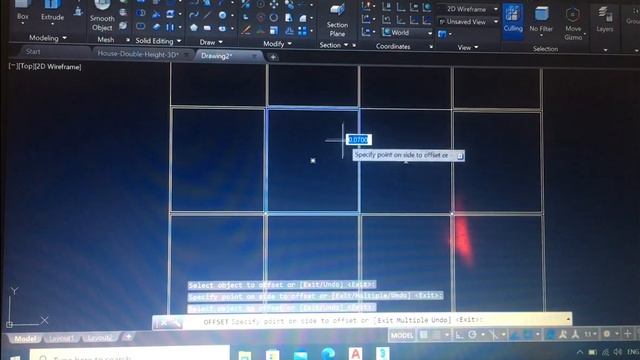Viewport: 640px width, 360px height.
Task: Open File Explorer from the taskbar
Action: click(245, 354)
